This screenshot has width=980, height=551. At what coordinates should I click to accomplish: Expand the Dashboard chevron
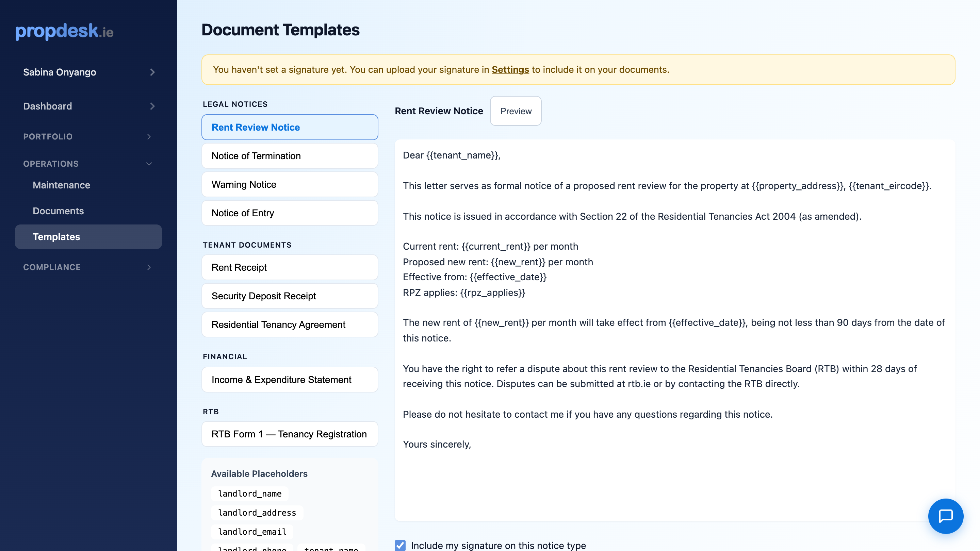152,106
